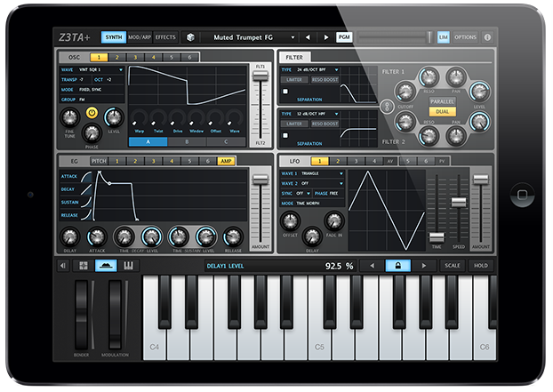Viewport: 553px width, 392px height.
Task: Open oscillator Wave dropdown
Action: [x=92, y=70]
